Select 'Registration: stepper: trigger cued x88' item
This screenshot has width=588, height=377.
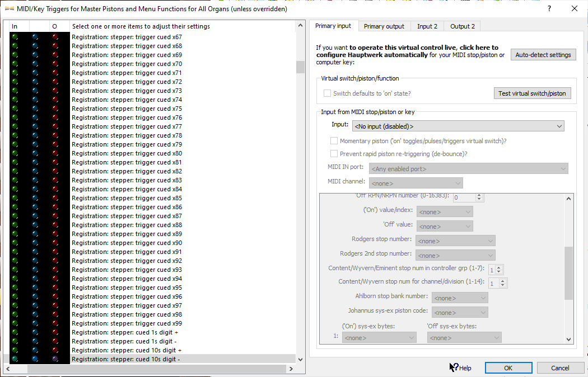click(127, 225)
